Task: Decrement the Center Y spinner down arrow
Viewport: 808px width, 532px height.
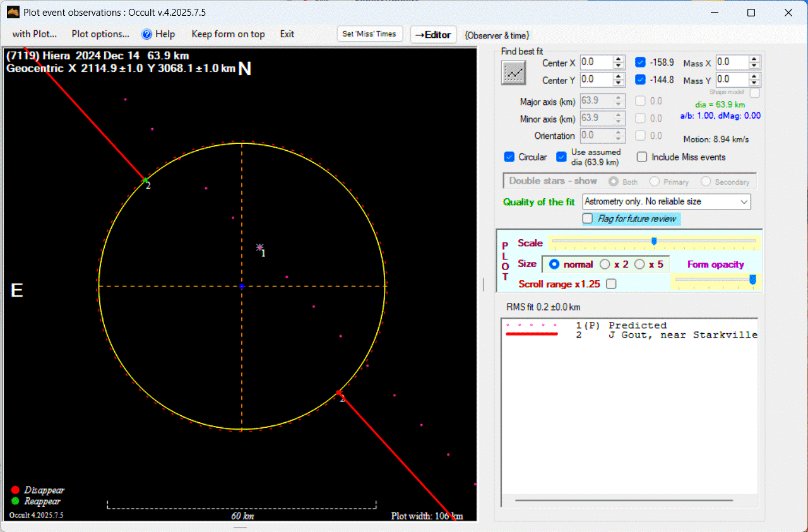Action: (619, 83)
